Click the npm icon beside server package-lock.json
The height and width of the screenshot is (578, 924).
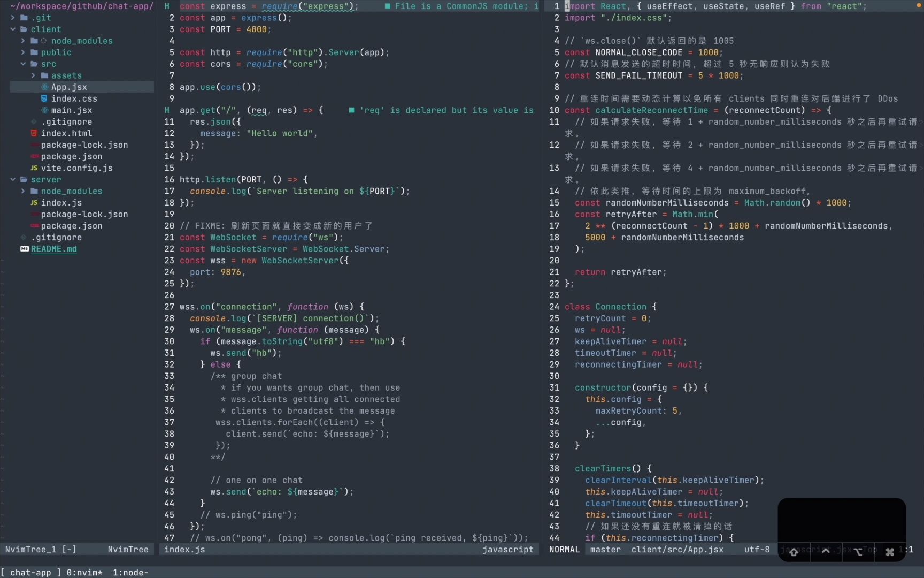pyautogui.click(x=34, y=215)
